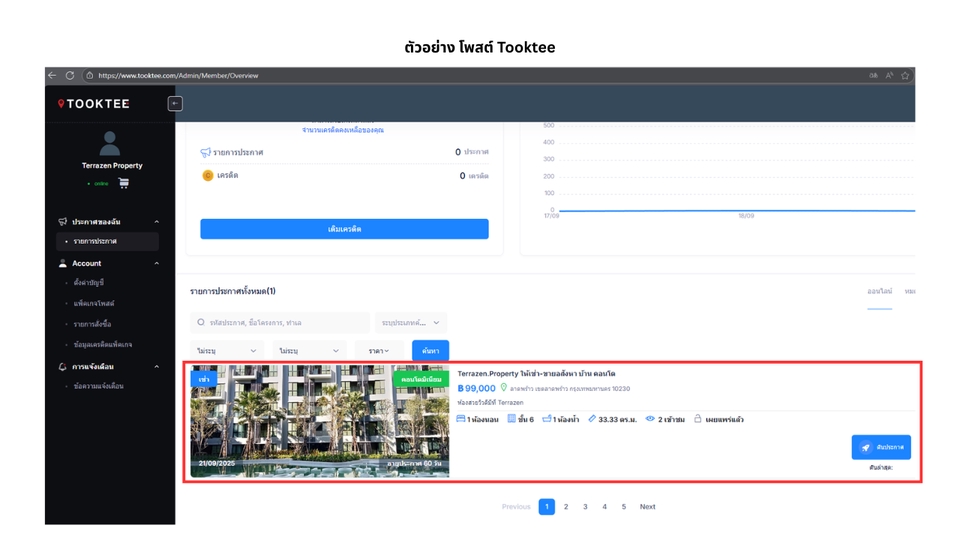Switch to the ออนไลน์ tab
This screenshot has width=960, height=540.
pos(879,292)
